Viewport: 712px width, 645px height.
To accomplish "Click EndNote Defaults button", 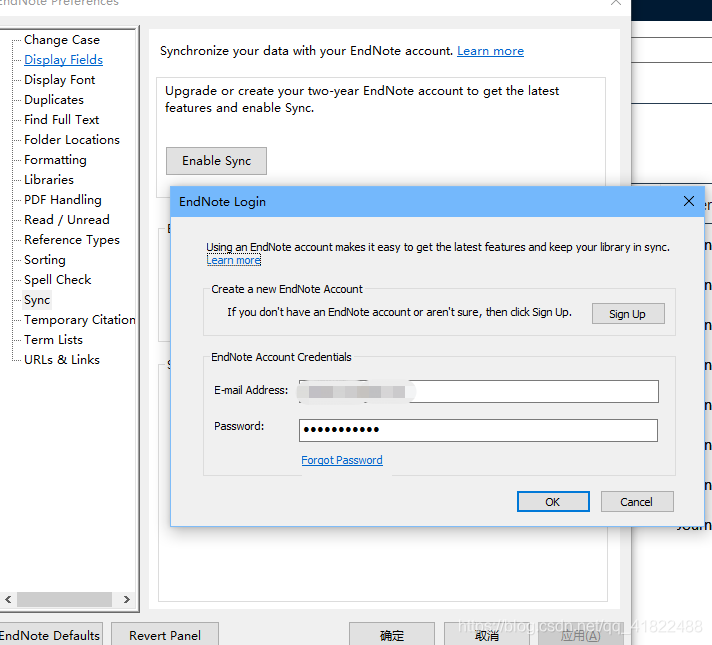I will pyautogui.click(x=50, y=635).
